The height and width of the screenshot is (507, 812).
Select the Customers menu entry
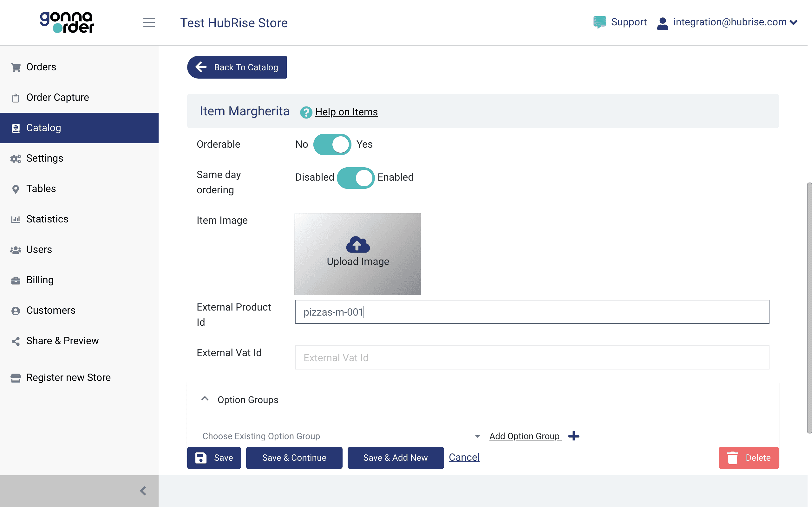[51, 311]
